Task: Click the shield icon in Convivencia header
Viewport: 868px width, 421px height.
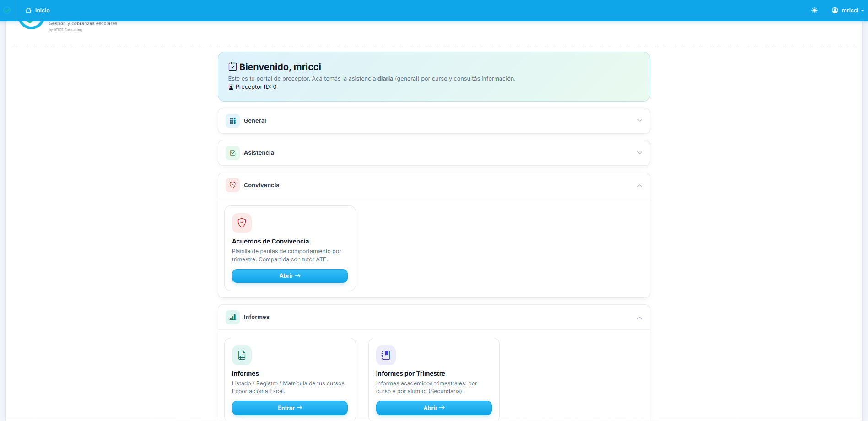Action: pos(232,185)
